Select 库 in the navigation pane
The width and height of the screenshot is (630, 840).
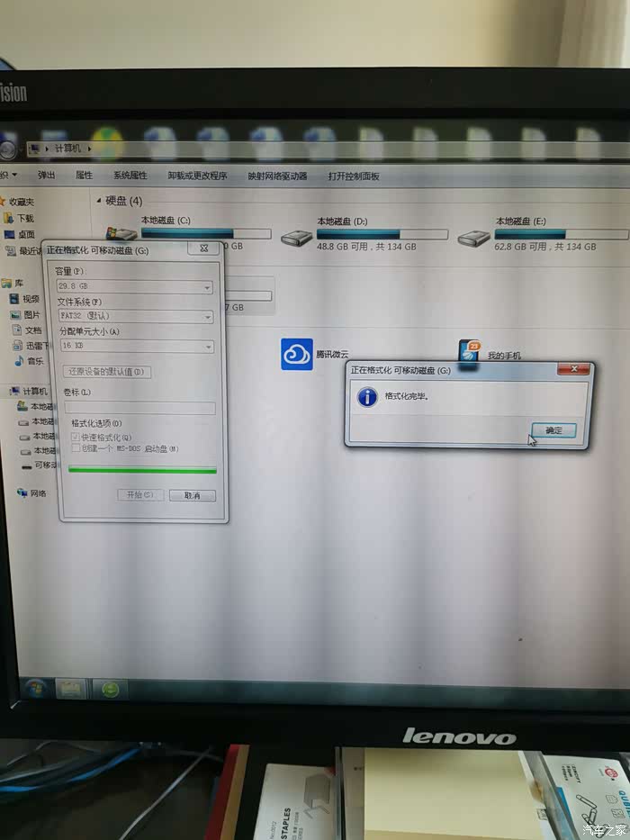[x=19, y=283]
